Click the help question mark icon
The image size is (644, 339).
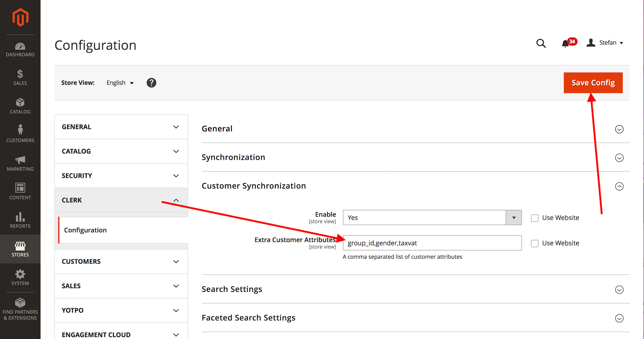151,83
